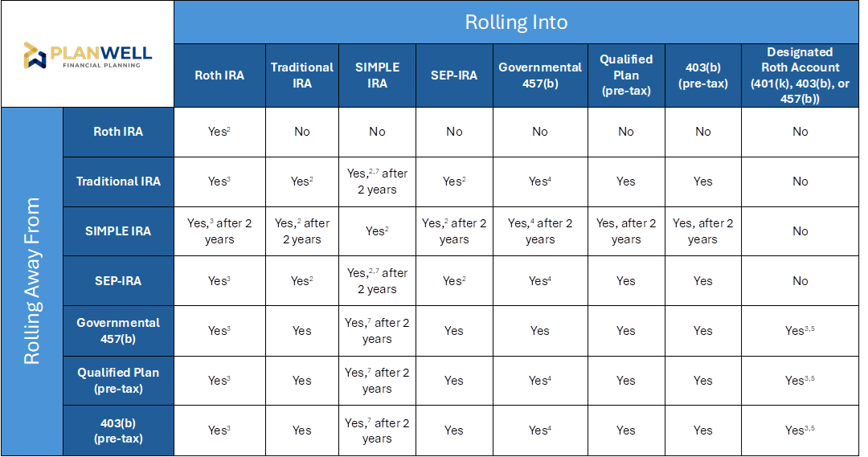Select the Roth IRA column header
Screen dimensions: 868x457
[x=219, y=75]
